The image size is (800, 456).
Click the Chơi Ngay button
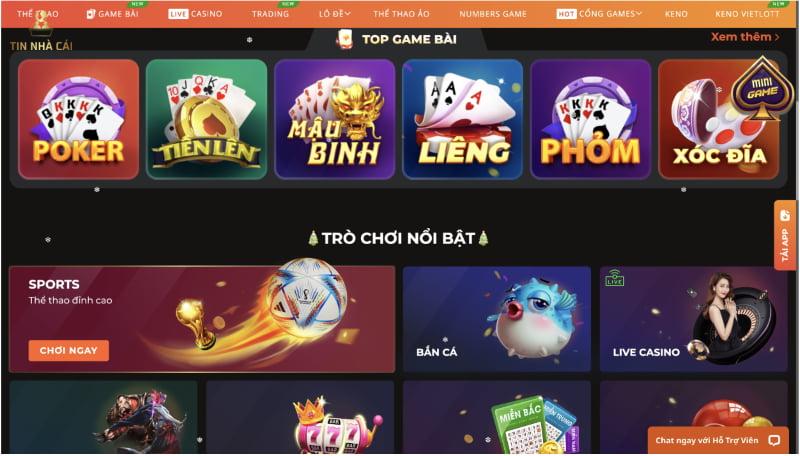tap(69, 350)
